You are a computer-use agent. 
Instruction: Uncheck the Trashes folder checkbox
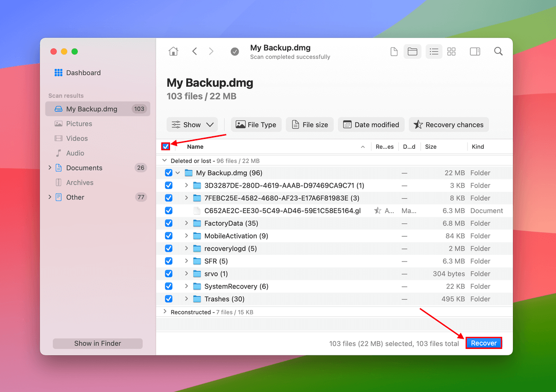[168, 298]
